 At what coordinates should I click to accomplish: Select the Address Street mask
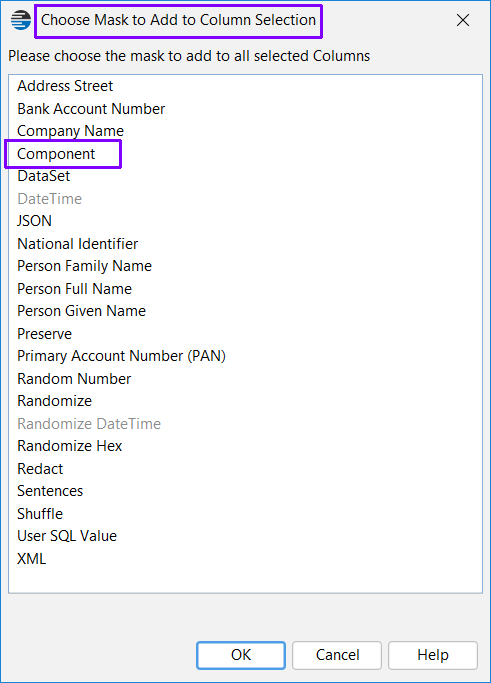(65, 86)
